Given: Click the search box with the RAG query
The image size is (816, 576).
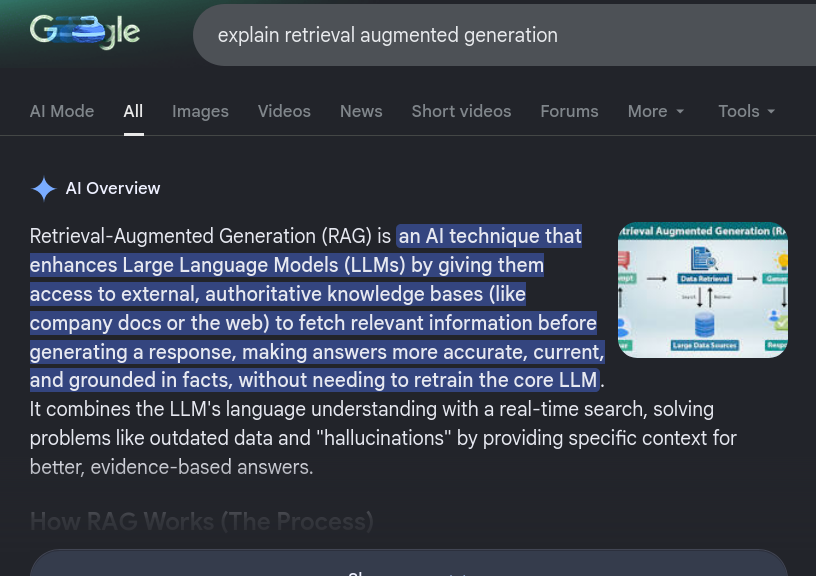Looking at the screenshot, I should click(500, 36).
